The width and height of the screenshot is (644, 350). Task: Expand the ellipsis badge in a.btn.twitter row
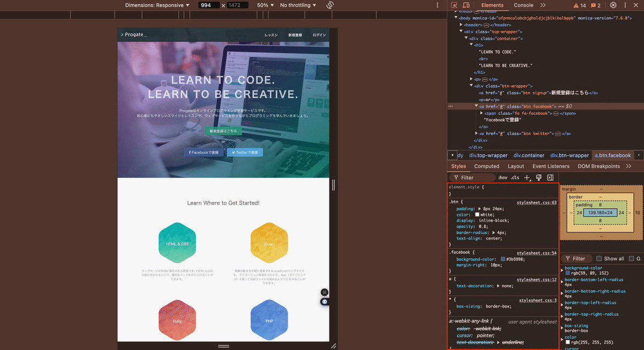[x=559, y=134]
